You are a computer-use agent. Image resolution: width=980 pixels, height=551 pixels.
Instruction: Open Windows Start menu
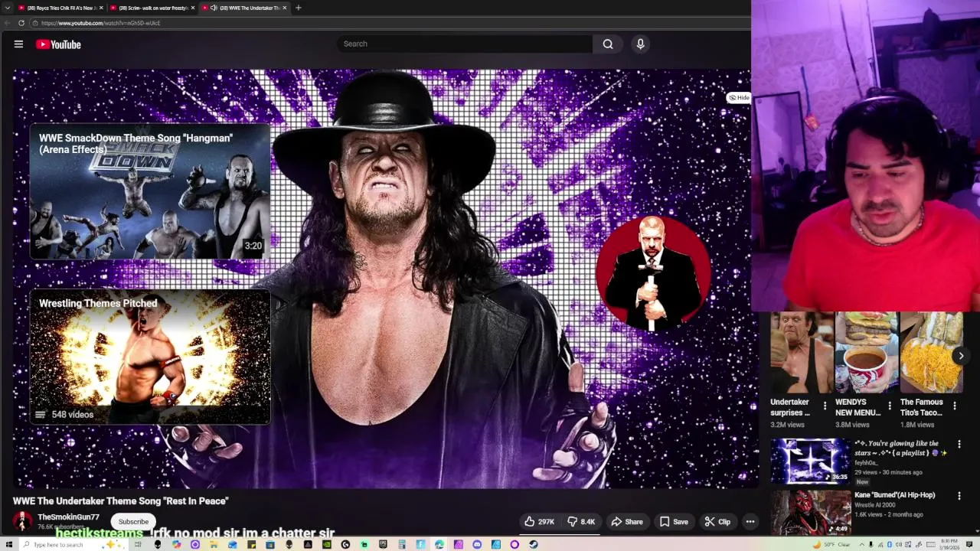click(9, 544)
